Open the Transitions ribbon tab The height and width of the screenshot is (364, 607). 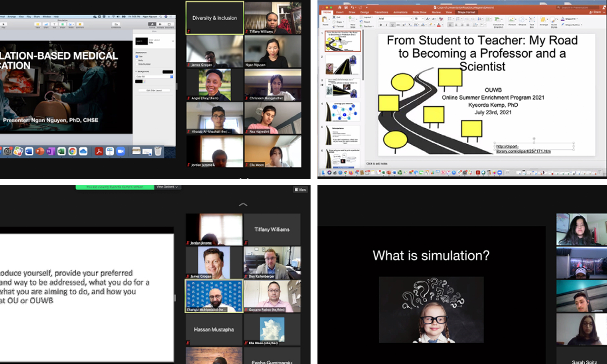click(381, 12)
